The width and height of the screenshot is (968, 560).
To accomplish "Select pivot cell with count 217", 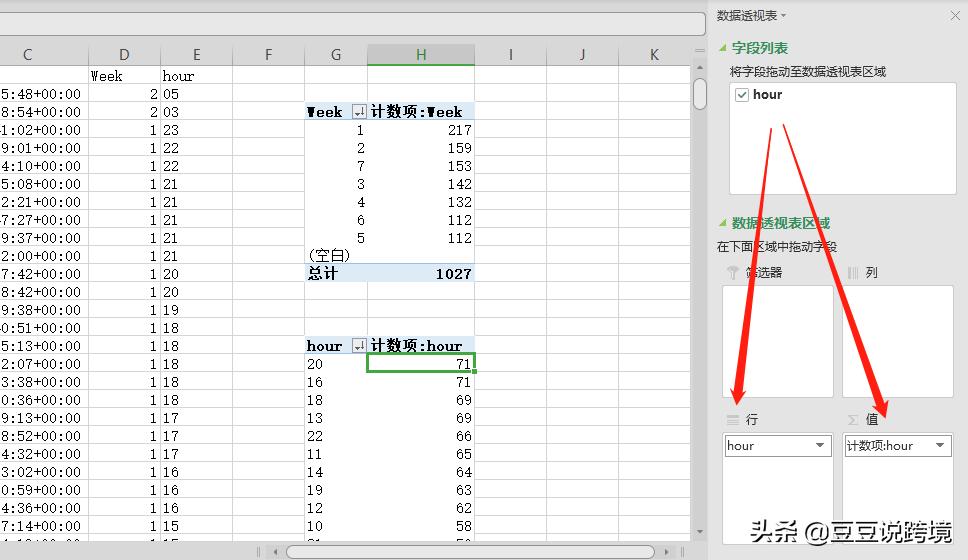I will (421, 130).
